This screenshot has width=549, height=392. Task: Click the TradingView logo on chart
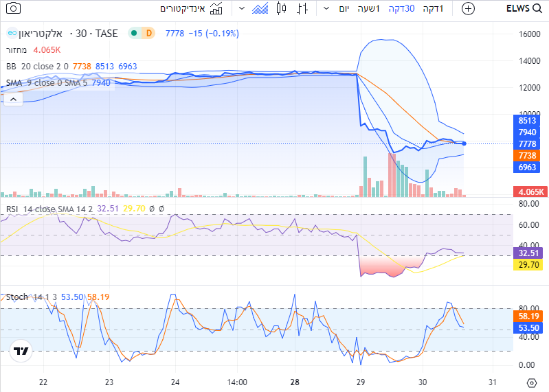coord(21,351)
